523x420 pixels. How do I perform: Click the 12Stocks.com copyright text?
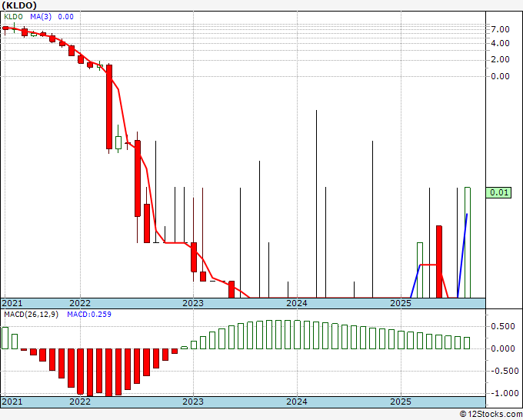(491, 415)
